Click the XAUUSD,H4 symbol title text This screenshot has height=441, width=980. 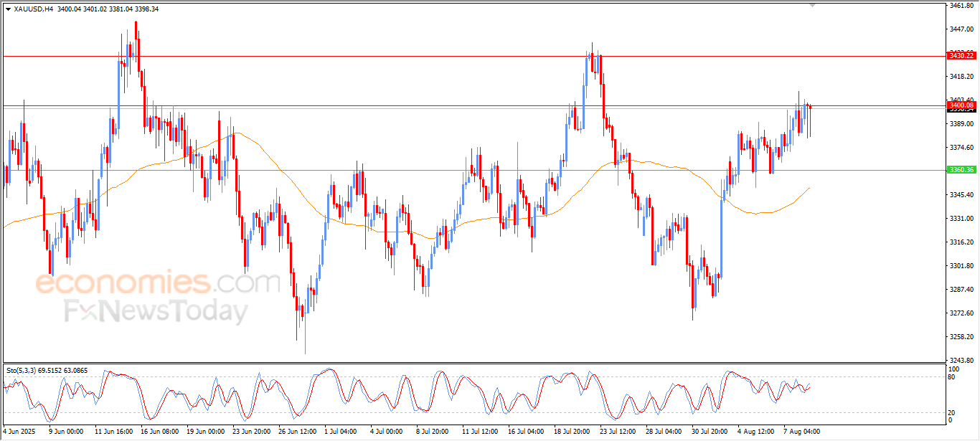(34, 9)
